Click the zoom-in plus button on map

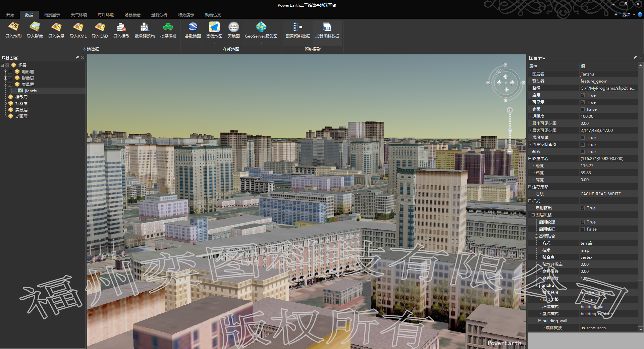tap(510, 110)
